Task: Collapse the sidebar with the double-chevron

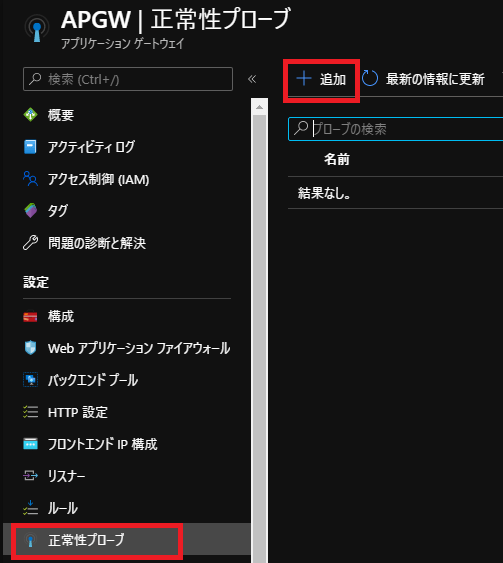Action: click(252, 79)
